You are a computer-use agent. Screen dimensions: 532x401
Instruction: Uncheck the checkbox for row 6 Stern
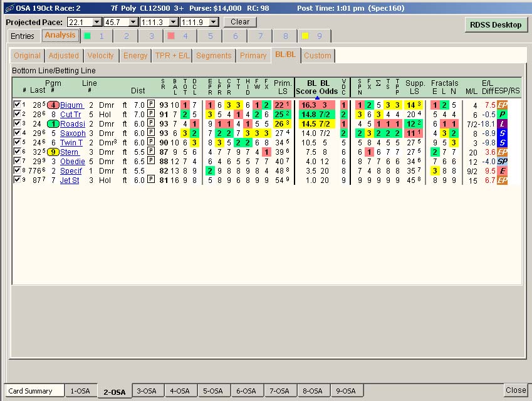point(17,151)
